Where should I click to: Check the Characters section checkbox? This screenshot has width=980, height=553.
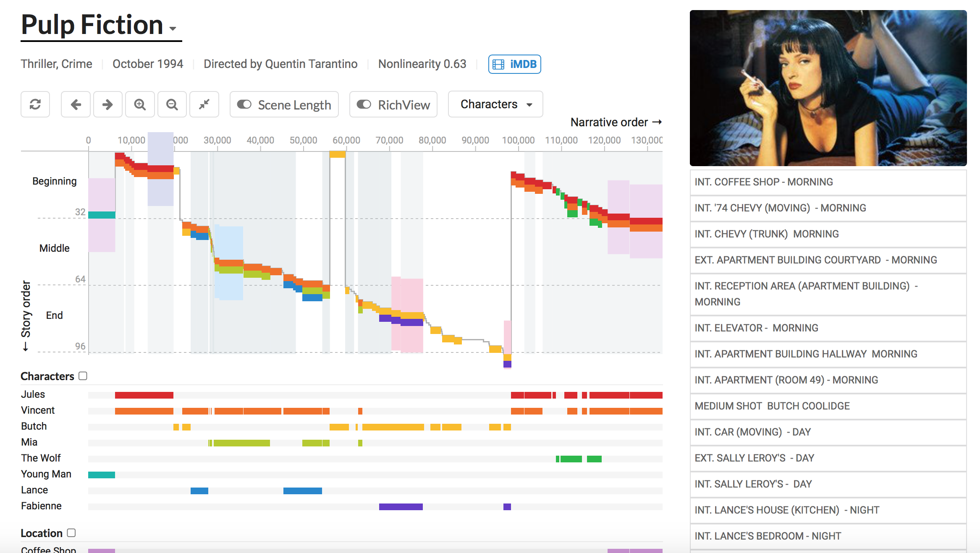[83, 376]
